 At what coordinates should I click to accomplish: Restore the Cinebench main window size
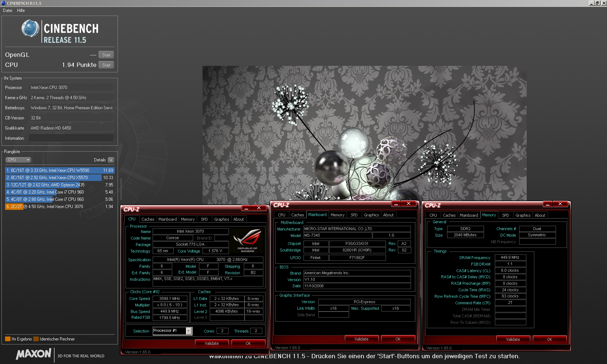(597, 3)
